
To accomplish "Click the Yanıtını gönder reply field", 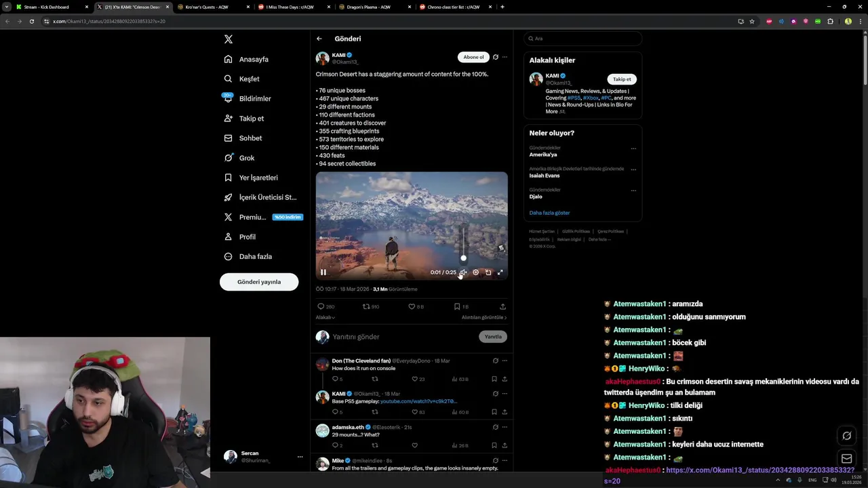I will [403, 337].
